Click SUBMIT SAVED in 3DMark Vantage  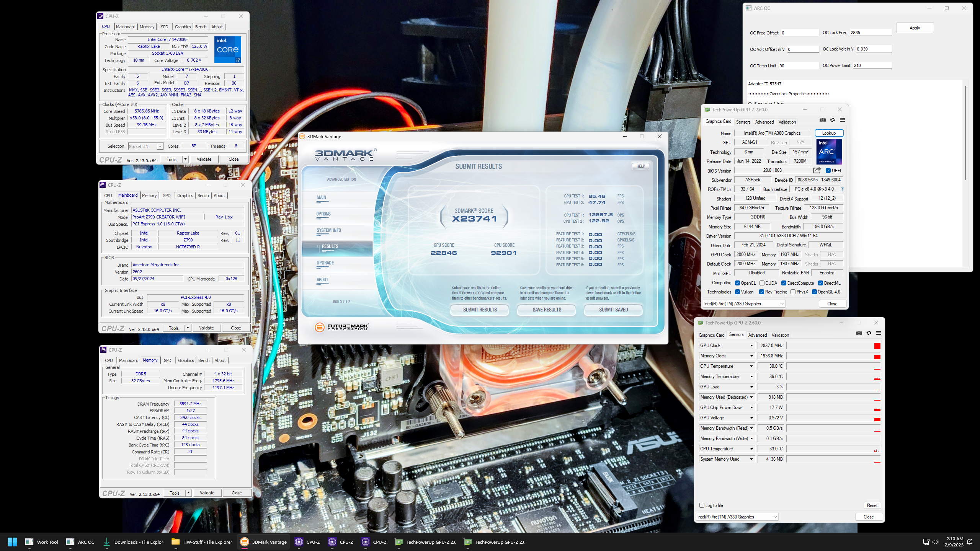click(x=613, y=310)
